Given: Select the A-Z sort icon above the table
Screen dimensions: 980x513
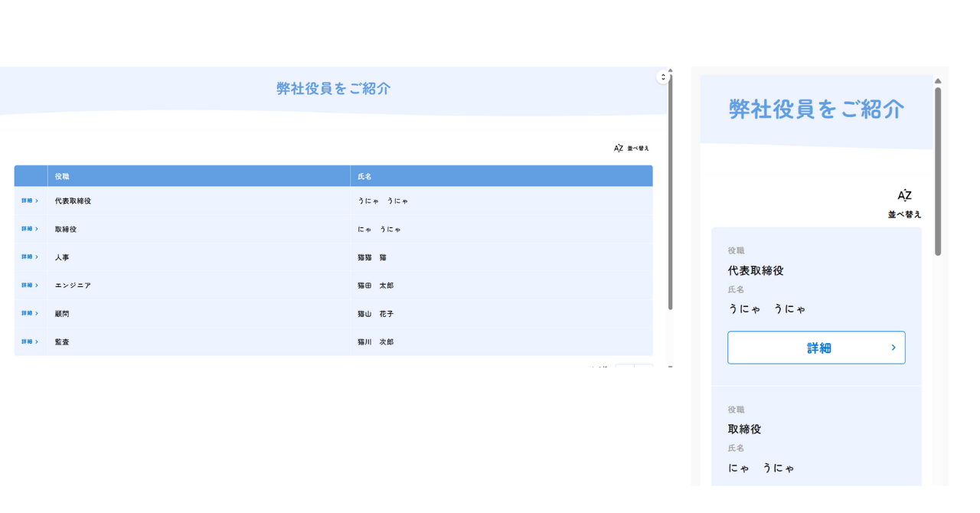Looking at the screenshot, I should coord(617,147).
